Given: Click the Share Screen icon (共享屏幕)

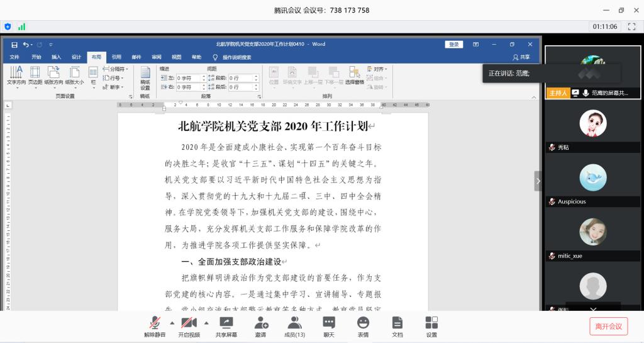Looking at the screenshot, I should tap(226, 323).
